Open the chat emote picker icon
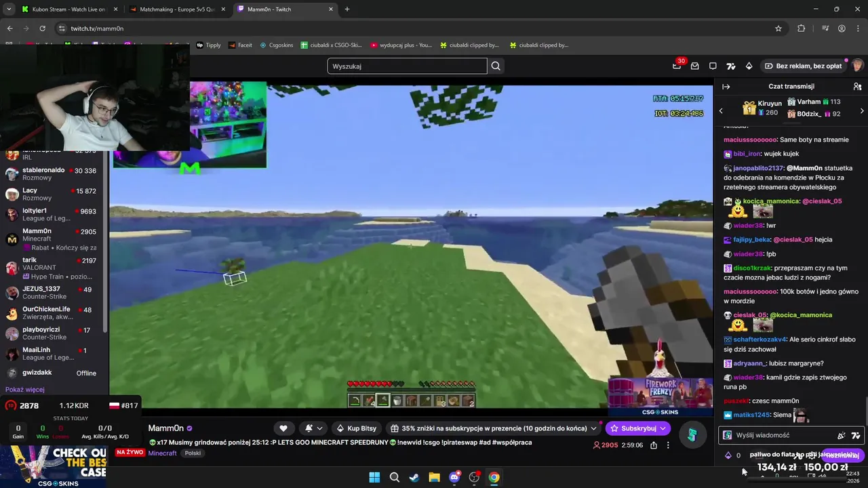Image resolution: width=868 pixels, height=488 pixels. [x=841, y=435]
